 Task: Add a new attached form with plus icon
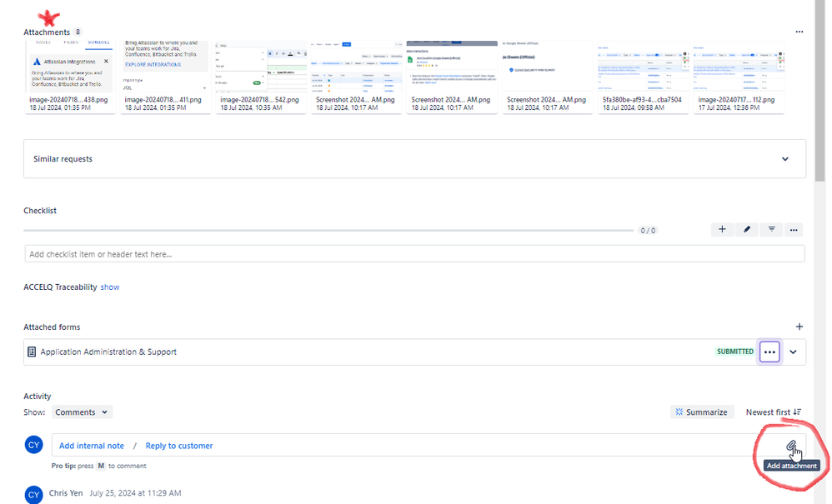(x=799, y=327)
